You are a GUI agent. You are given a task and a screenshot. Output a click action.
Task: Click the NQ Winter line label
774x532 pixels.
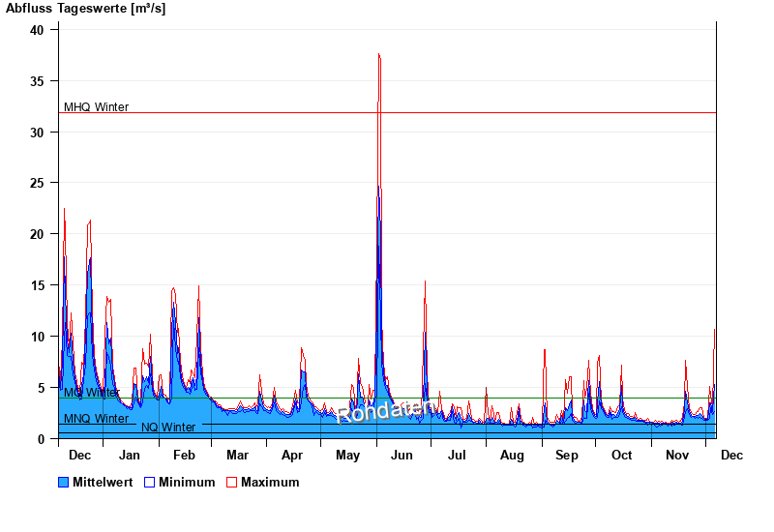pos(168,428)
